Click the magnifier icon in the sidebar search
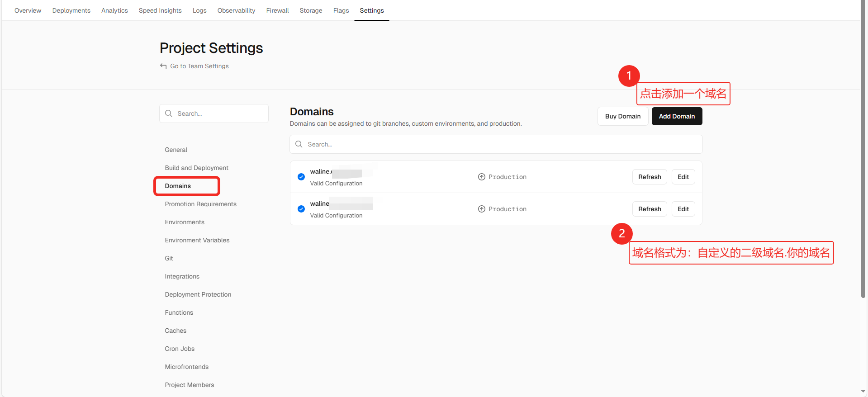 point(169,113)
